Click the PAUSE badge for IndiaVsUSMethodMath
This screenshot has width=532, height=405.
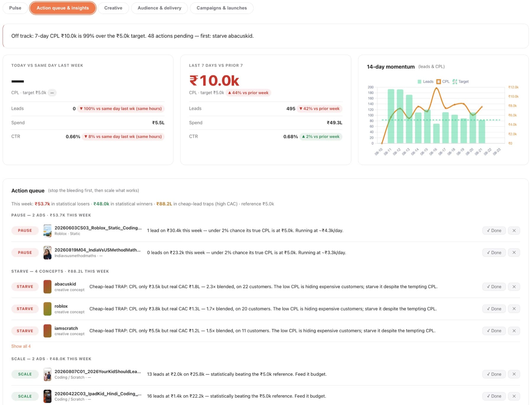pos(25,253)
